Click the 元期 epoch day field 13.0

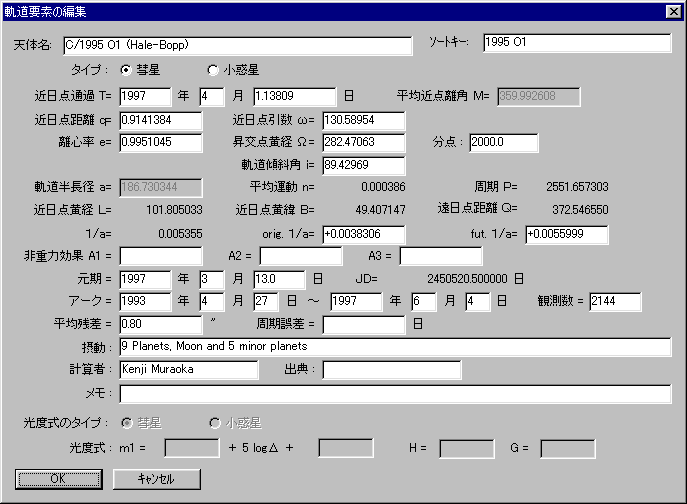pos(279,279)
